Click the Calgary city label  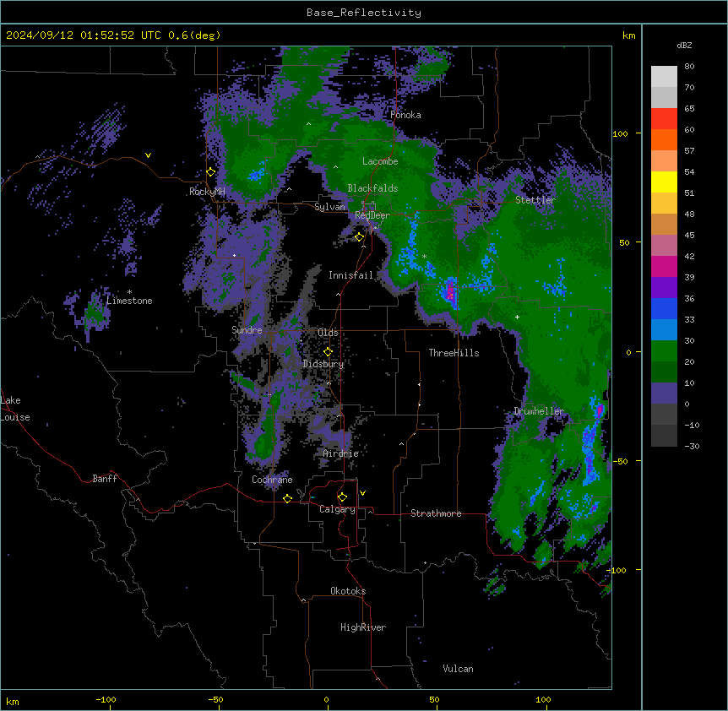tap(337, 509)
